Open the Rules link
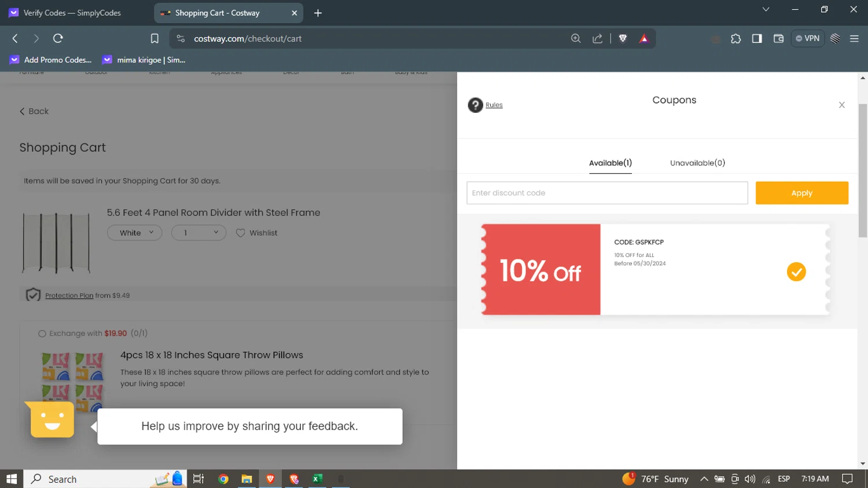Viewport: 868px width, 488px height. click(x=494, y=105)
